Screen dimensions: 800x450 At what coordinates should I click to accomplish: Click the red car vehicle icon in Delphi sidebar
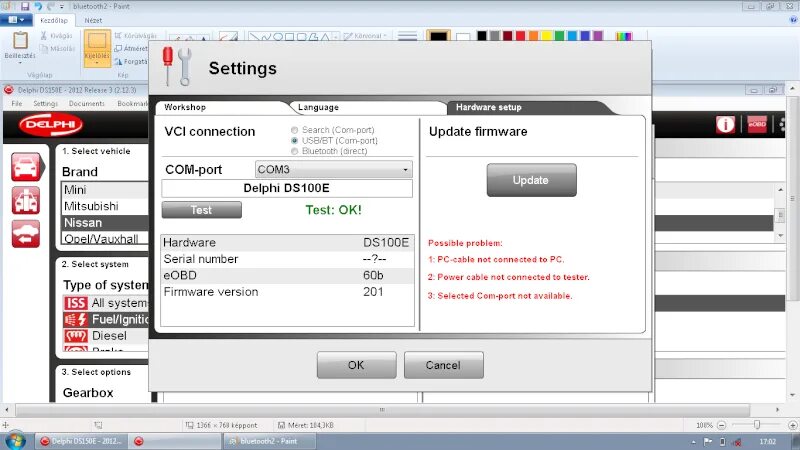click(26, 167)
